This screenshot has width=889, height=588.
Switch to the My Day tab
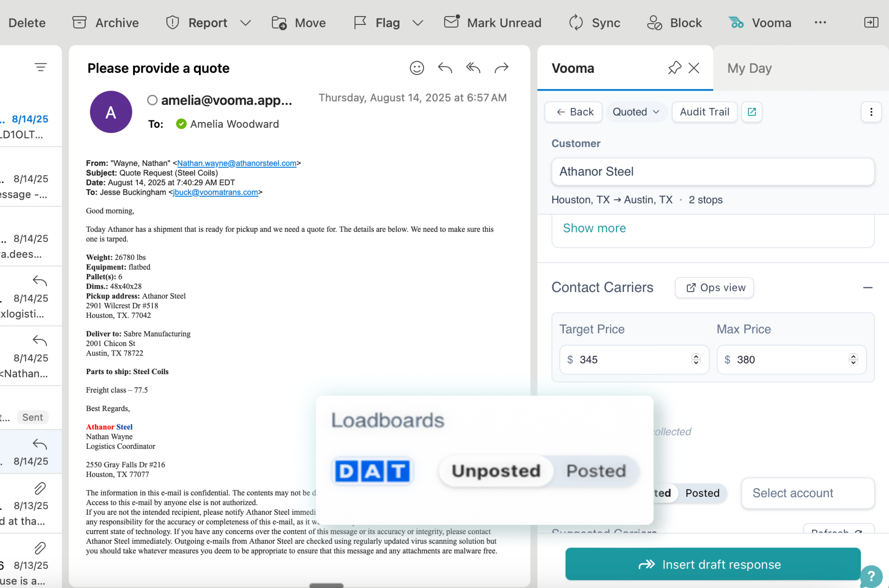tap(749, 68)
